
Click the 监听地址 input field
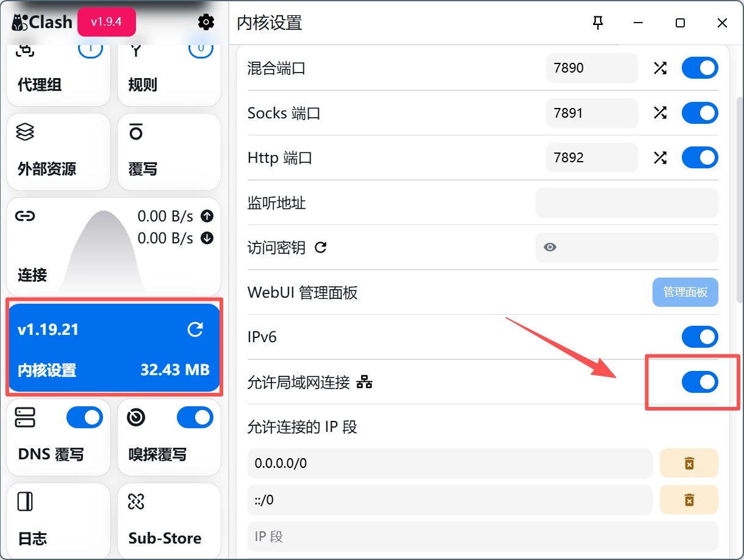point(626,203)
